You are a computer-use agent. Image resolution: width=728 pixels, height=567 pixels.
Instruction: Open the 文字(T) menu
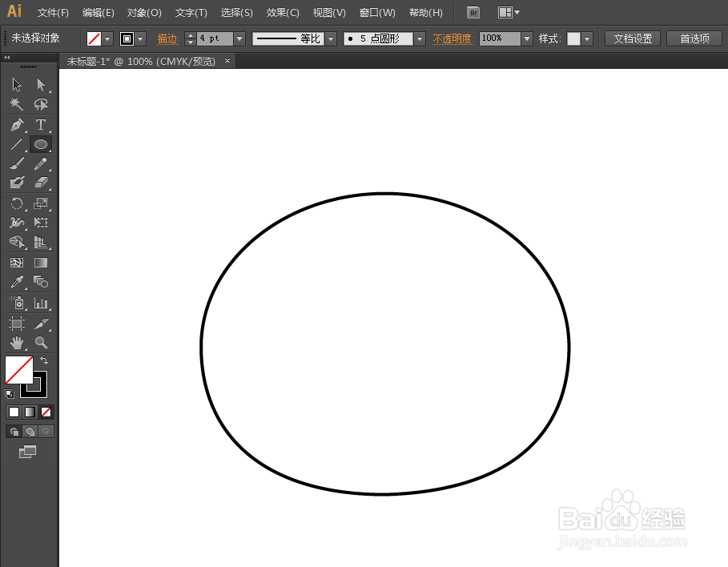(x=191, y=13)
